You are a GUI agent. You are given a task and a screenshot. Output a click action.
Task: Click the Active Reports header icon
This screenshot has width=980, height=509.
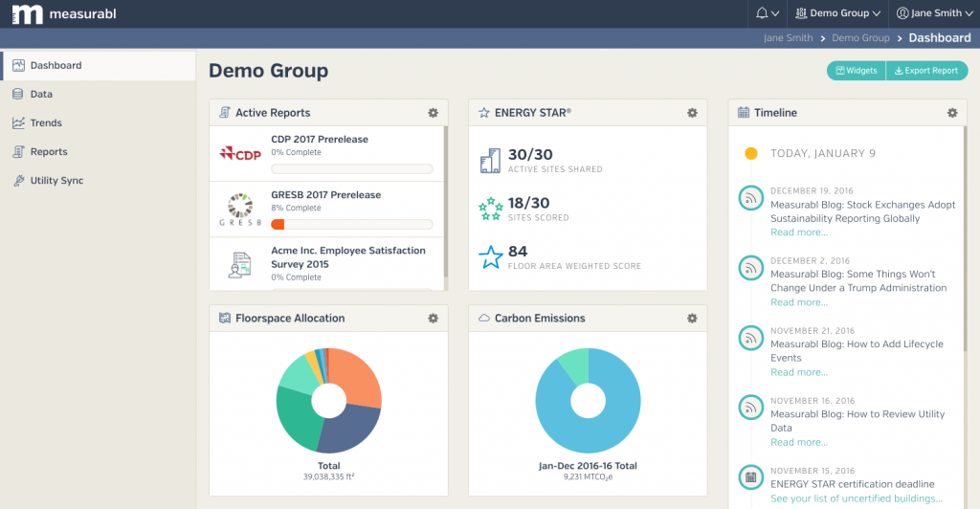click(x=224, y=112)
